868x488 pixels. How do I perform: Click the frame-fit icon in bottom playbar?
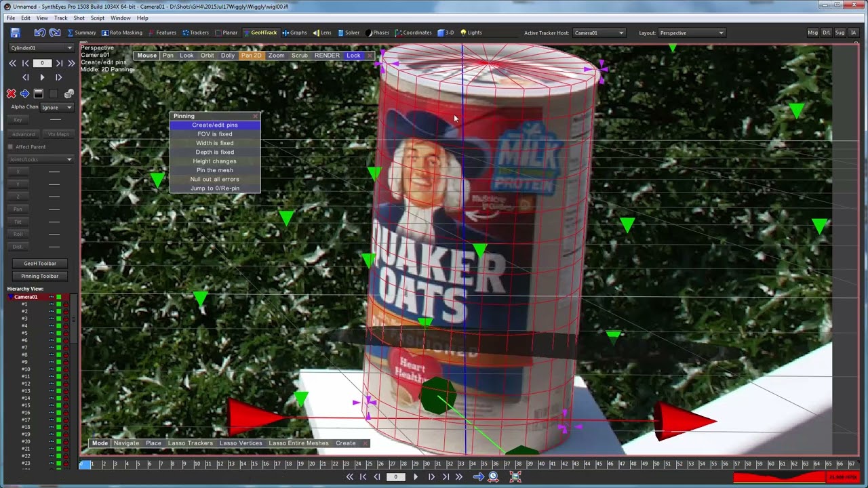click(x=515, y=476)
